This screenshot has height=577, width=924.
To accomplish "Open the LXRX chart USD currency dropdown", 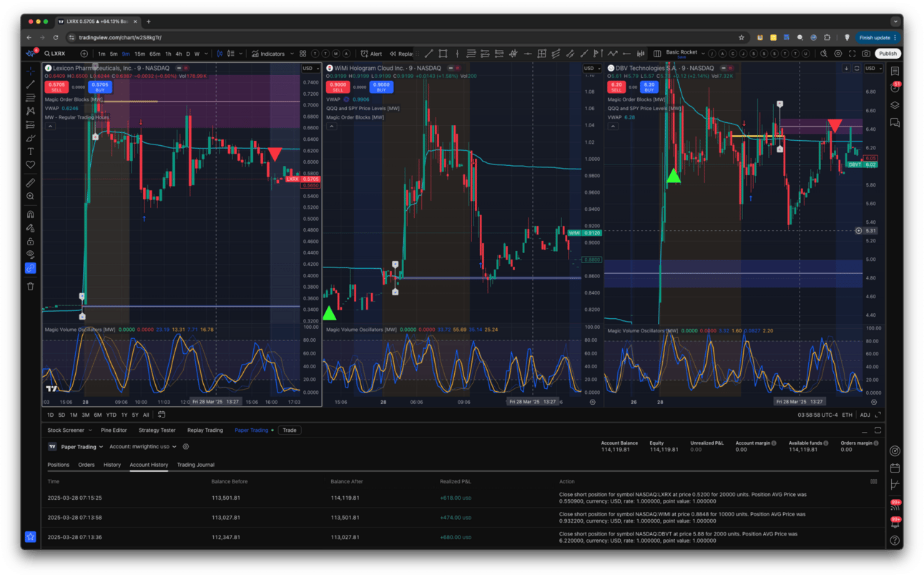I will tap(311, 69).
